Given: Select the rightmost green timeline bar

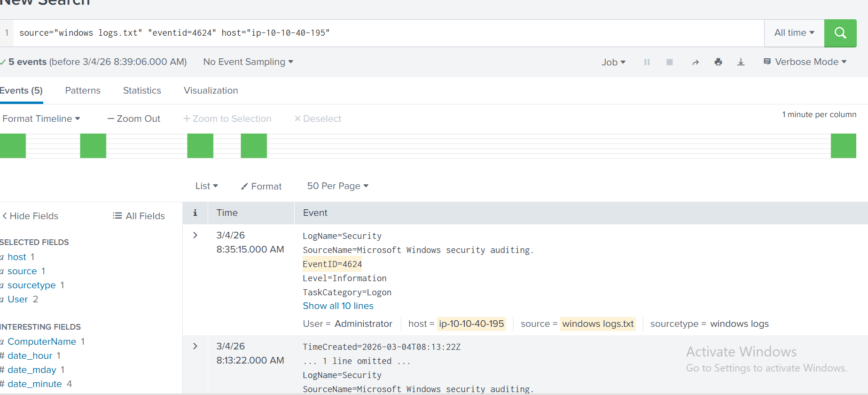Looking at the screenshot, I should 843,146.
